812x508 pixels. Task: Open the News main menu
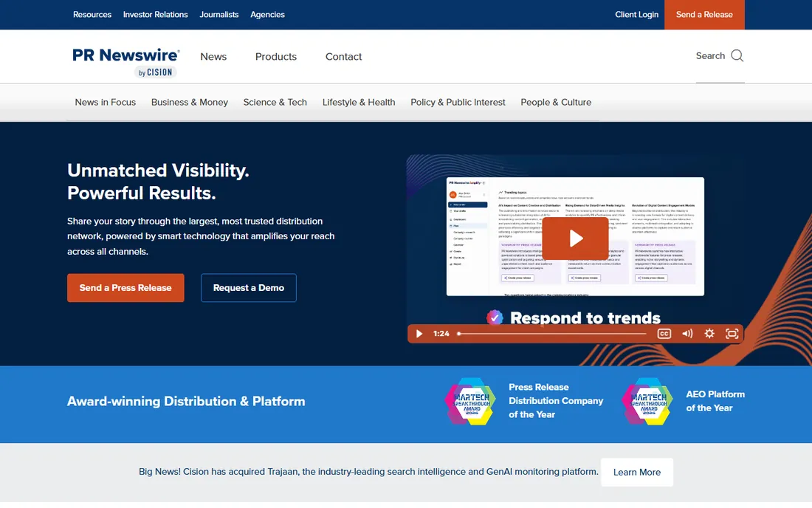213,56
